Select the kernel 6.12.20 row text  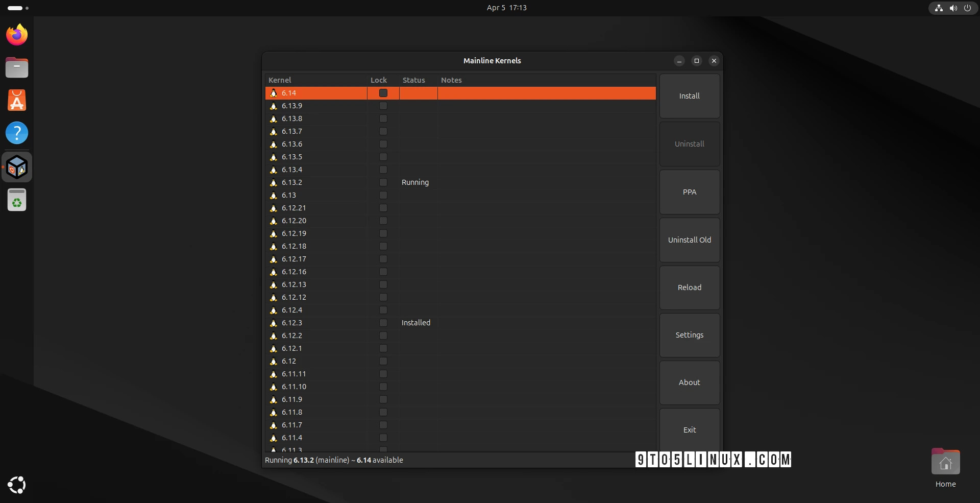pyautogui.click(x=294, y=221)
